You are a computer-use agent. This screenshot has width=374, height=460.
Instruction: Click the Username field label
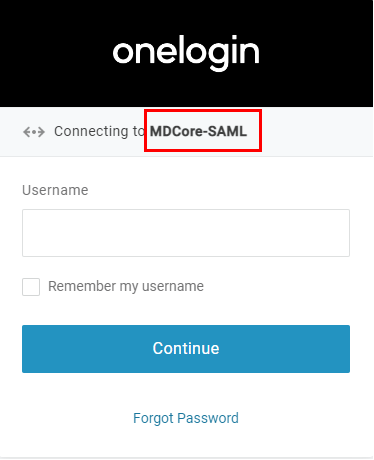pyautogui.click(x=55, y=190)
